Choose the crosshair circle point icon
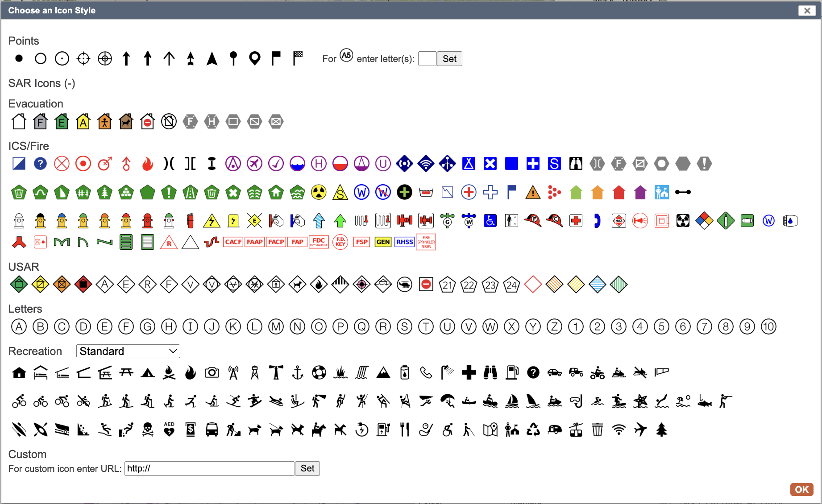This screenshot has width=822, height=504. coord(83,58)
